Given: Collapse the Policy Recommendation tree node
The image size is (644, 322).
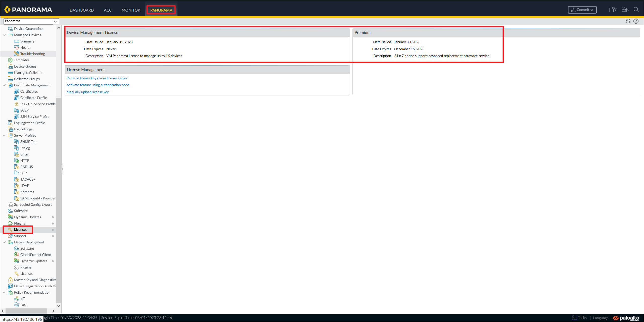Looking at the screenshot, I should (4, 292).
